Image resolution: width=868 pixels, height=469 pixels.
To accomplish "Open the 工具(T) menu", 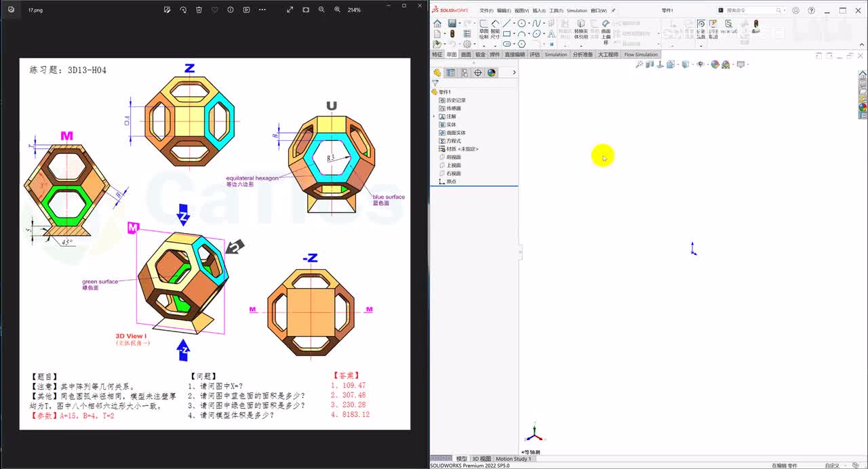I will (556, 11).
